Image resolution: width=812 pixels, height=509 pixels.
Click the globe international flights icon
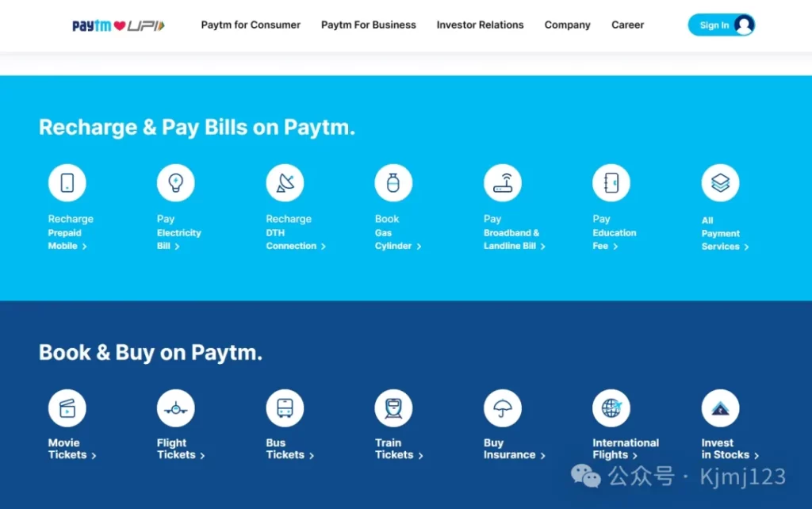(x=611, y=408)
